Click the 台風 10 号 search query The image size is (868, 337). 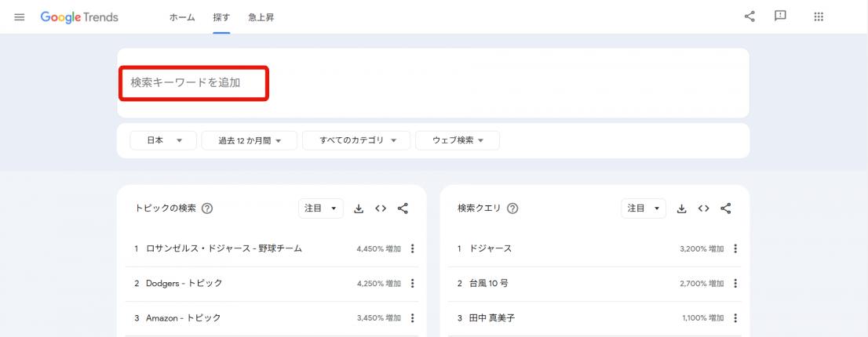(x=489, y=283)
